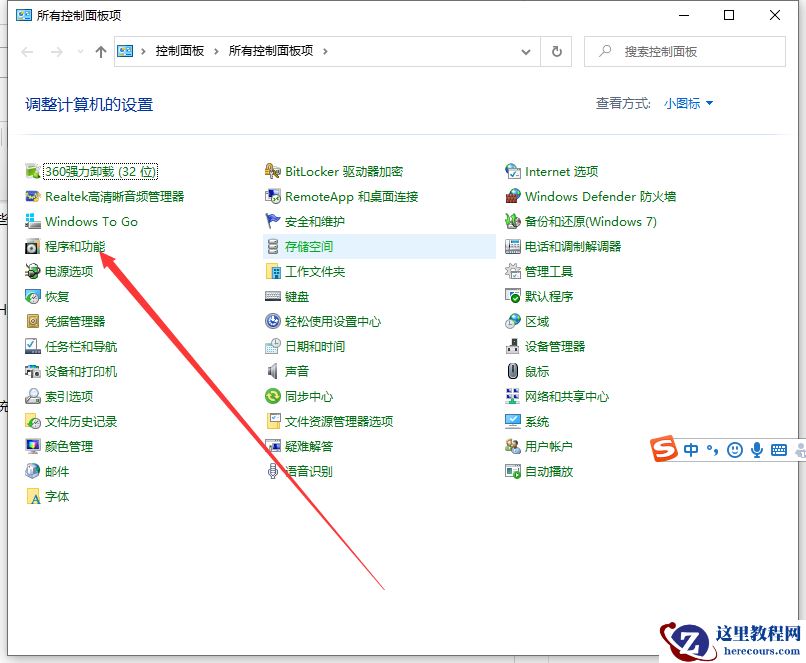点击地址栏中的“控制面板”
Viewport: 806px width, 663px height.
180,48
